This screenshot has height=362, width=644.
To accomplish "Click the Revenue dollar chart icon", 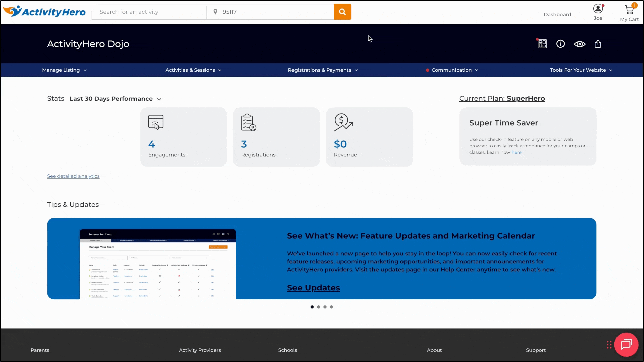I will [343, 122].
